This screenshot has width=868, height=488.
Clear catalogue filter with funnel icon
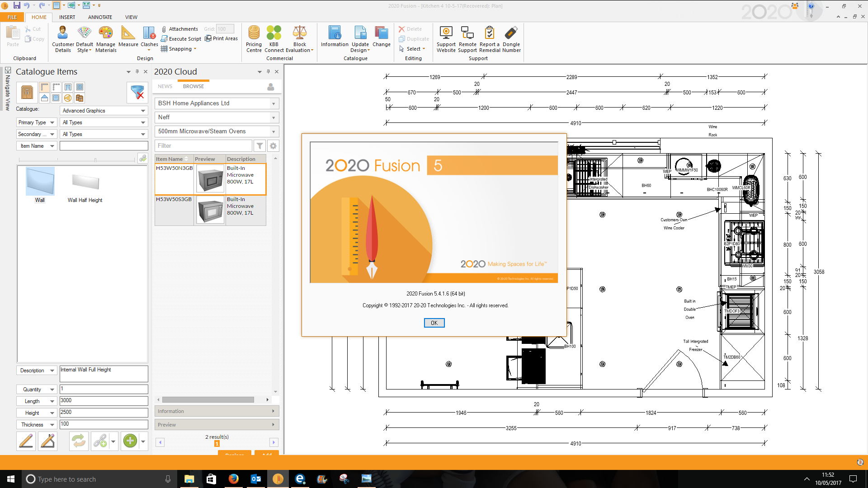(137, 92)
